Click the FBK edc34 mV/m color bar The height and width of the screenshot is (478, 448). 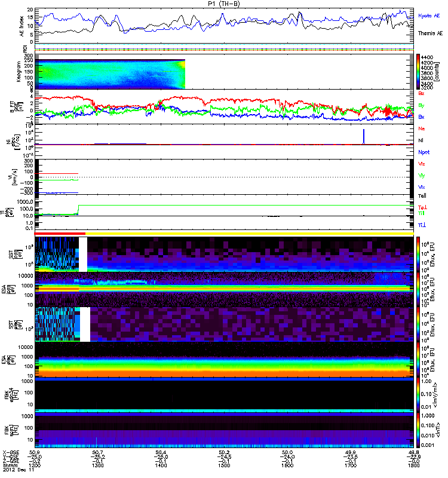418,396
